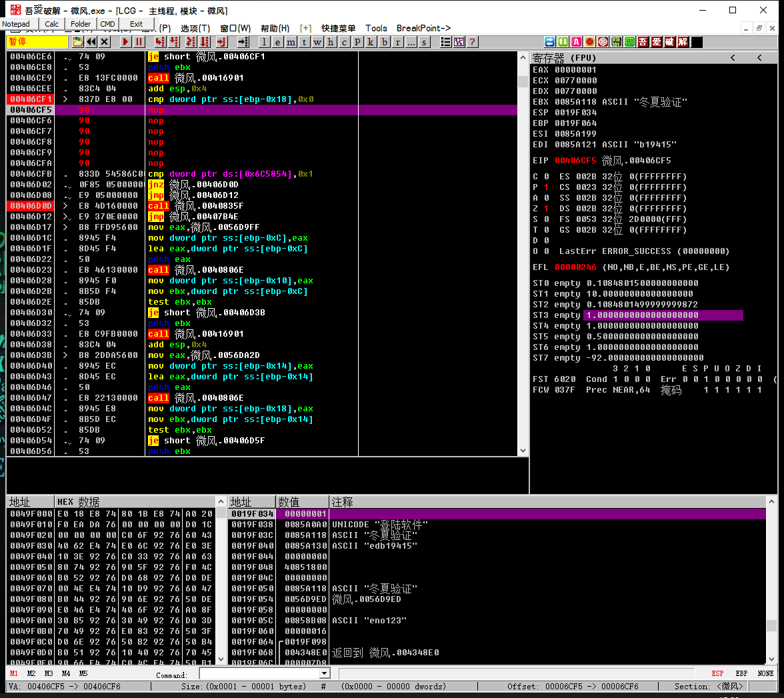This screenshot has height=698, width=784.
Task: Open References window (r button)
Action: click(397, 42)
